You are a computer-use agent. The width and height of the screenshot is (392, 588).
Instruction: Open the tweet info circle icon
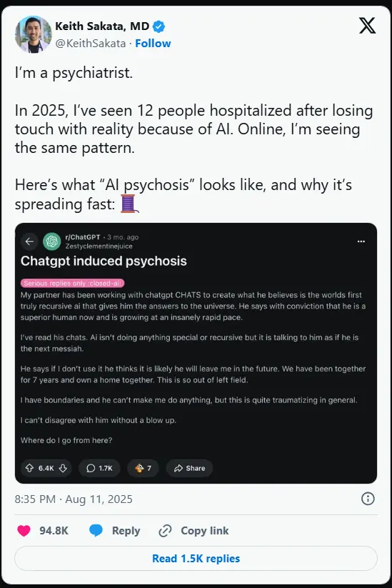pyautogui.click(x=368, y=499)
